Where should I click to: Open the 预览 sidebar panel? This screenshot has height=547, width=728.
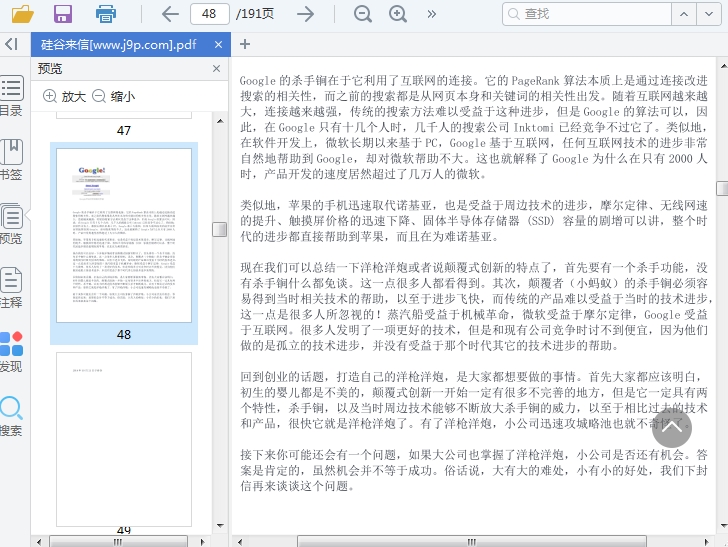(11, 224)
